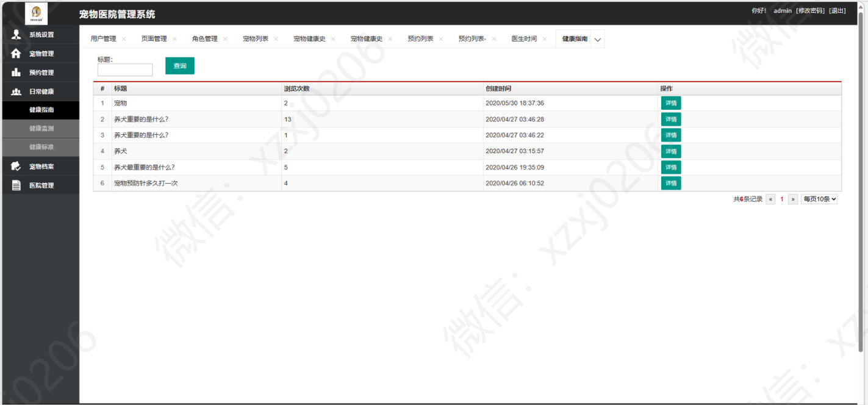Expand 预约管理 sidebar menu

(40, 73)
